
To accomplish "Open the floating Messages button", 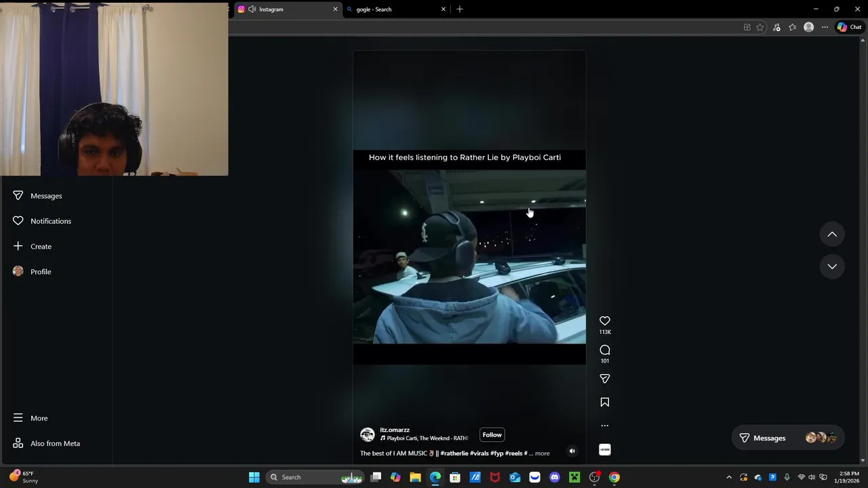I will click(x=787, y=438).
